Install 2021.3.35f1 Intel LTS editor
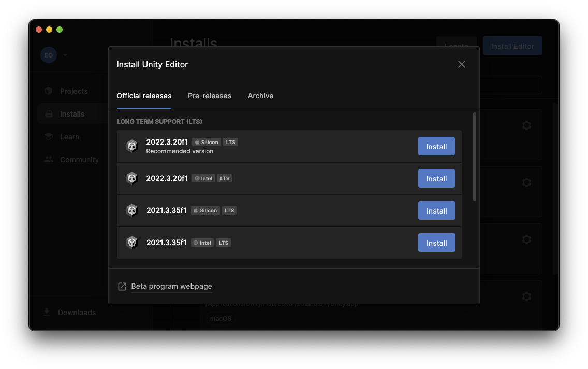The height and width of the screenshot is (369, 588). [x=436, y=243]
